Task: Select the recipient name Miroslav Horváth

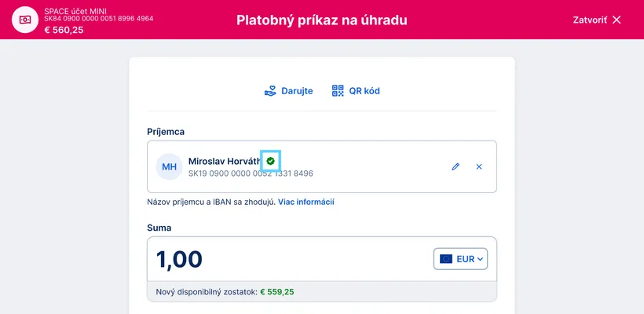Action: pyautogui.click(x=224, y=161)
